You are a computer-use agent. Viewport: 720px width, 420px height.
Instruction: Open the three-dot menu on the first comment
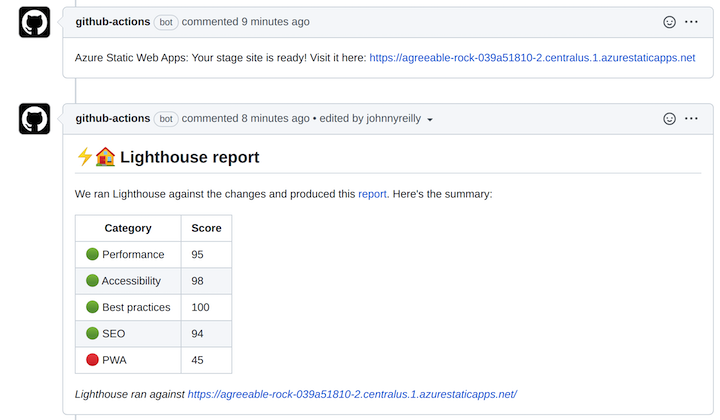tap(692, 22)
